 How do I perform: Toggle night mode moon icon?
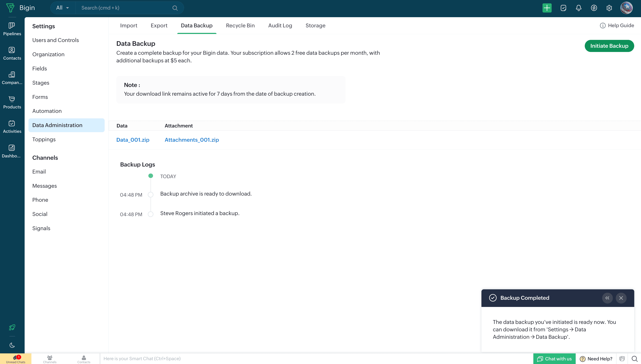[x=12, y=345]
